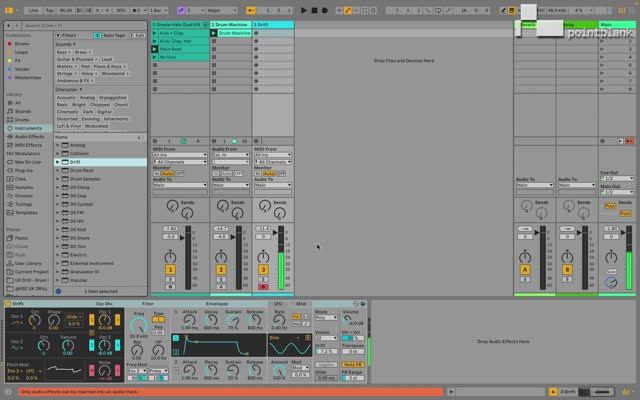Expand the Electric instrument folder
The image size is (640, 400).
click(x=58, y=255)
